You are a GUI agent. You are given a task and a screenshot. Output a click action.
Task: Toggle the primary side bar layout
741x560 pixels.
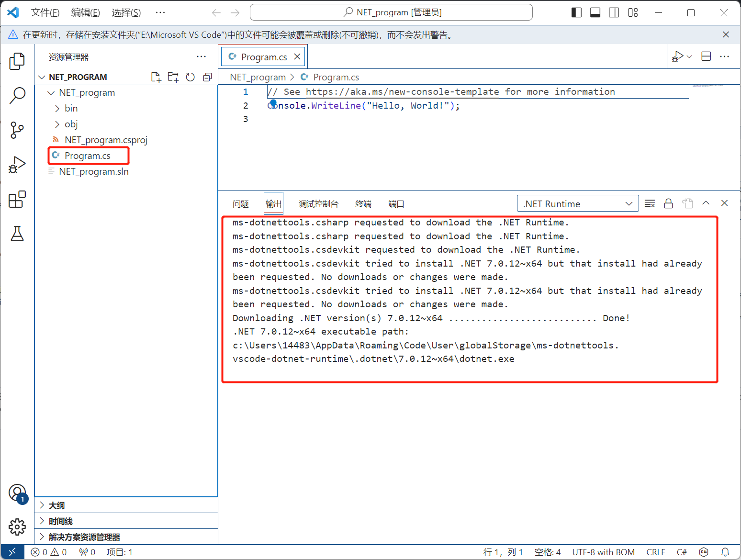[x=576, y=12]
